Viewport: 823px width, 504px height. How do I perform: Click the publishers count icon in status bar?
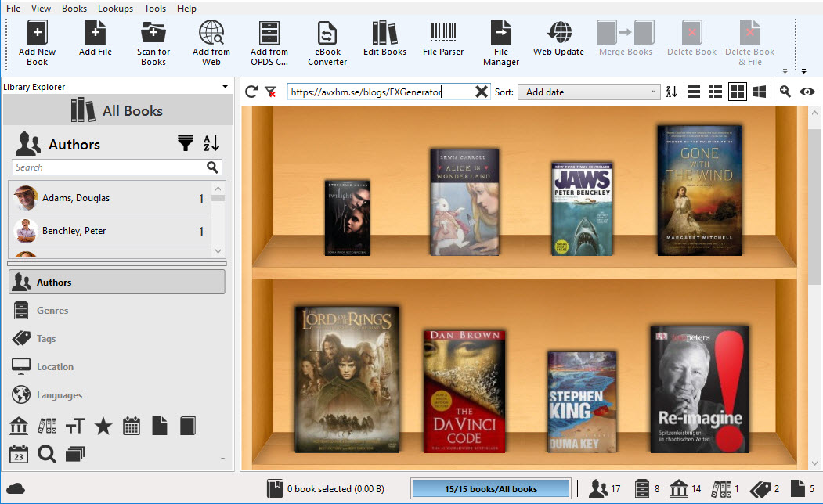coord(679,489)
